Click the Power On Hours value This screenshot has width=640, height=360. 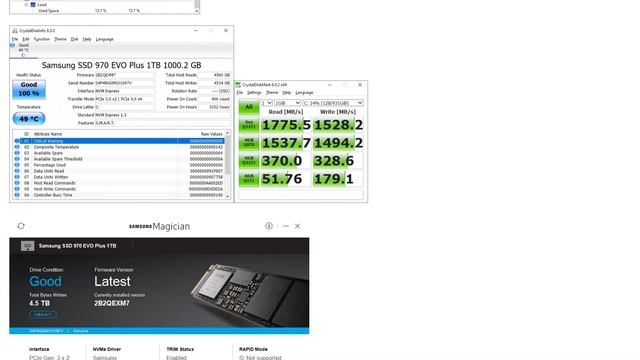click(214, 107)
